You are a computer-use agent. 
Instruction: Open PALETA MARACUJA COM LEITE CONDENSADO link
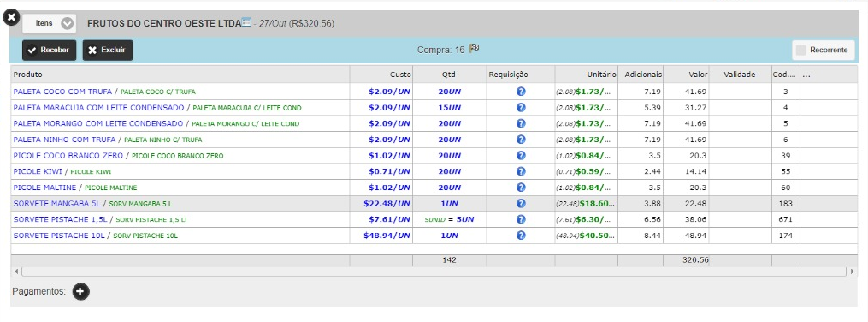[98, 108]
